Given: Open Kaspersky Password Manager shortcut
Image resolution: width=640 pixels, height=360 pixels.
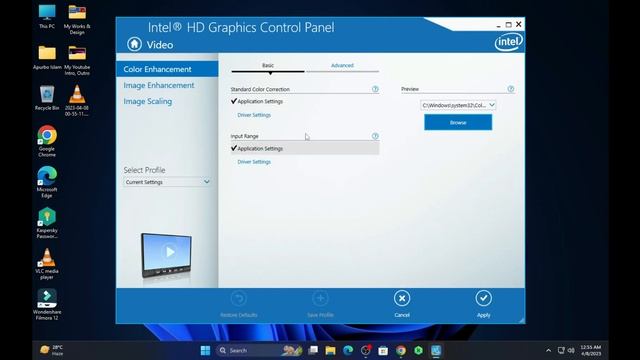Looking at the screenshot, I should (x=47, y=223).
